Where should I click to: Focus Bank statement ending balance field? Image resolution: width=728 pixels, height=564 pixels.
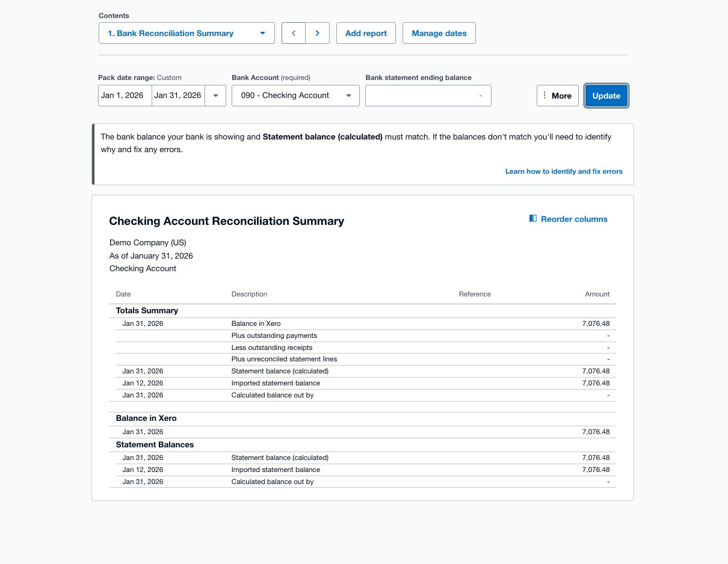pyautogui.click(x=428, y=96)
